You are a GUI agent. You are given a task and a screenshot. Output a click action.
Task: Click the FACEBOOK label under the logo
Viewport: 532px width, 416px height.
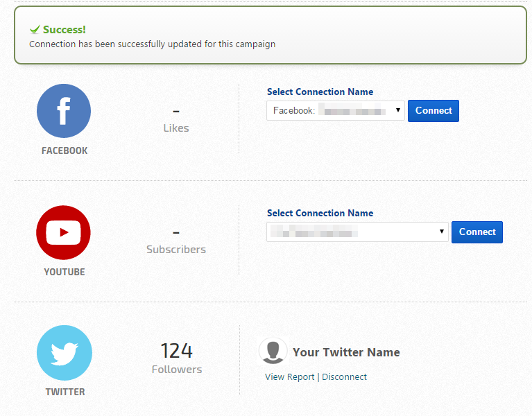[x=65, y=150]
